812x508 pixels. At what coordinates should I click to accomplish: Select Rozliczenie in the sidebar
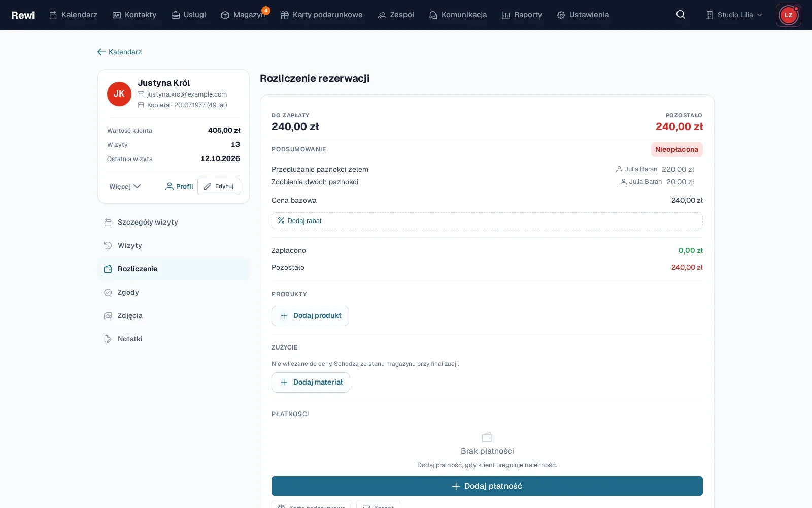pos(174,269)
